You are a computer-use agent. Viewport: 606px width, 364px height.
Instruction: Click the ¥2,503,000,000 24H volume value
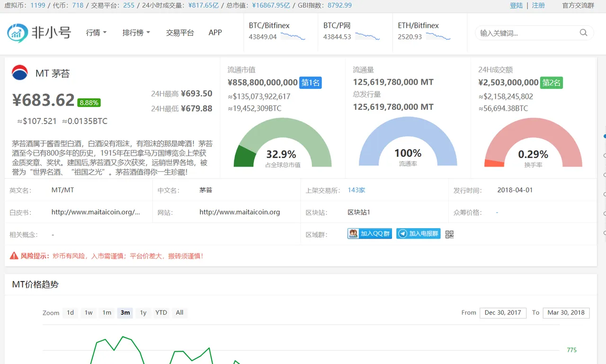pyautogui.click(x=508, y=82)
